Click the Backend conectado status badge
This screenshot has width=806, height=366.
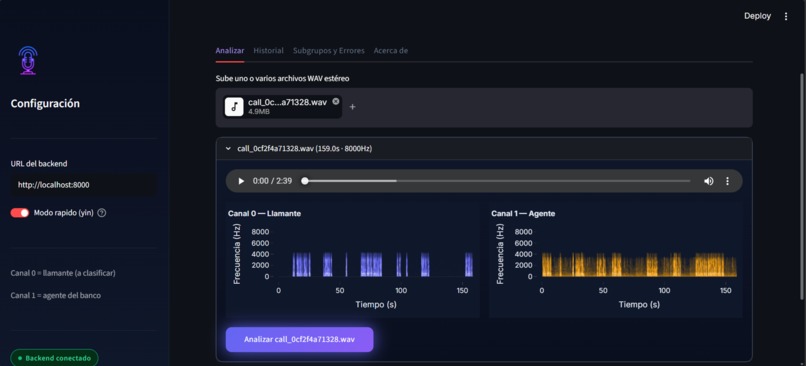point(54,358)
